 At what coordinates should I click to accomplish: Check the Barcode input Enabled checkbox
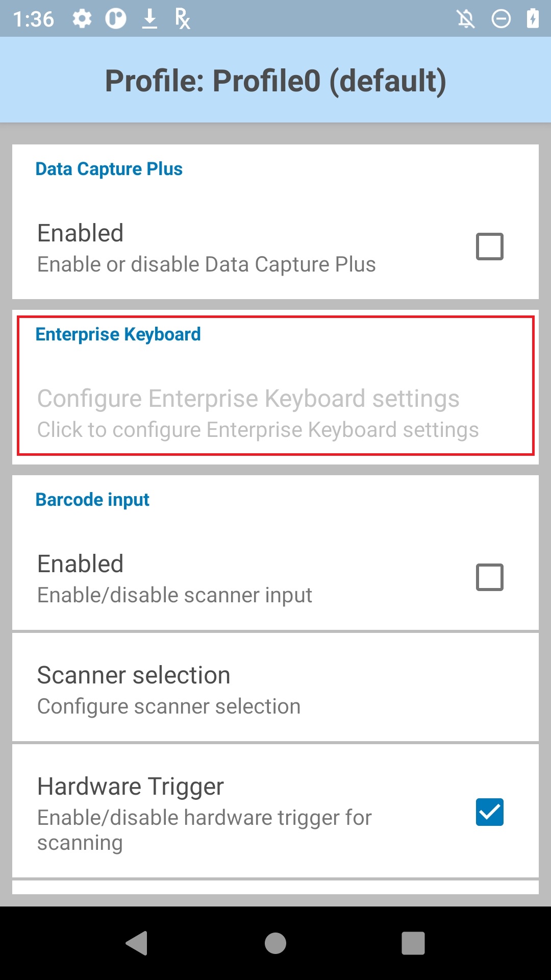click(490, 577)
